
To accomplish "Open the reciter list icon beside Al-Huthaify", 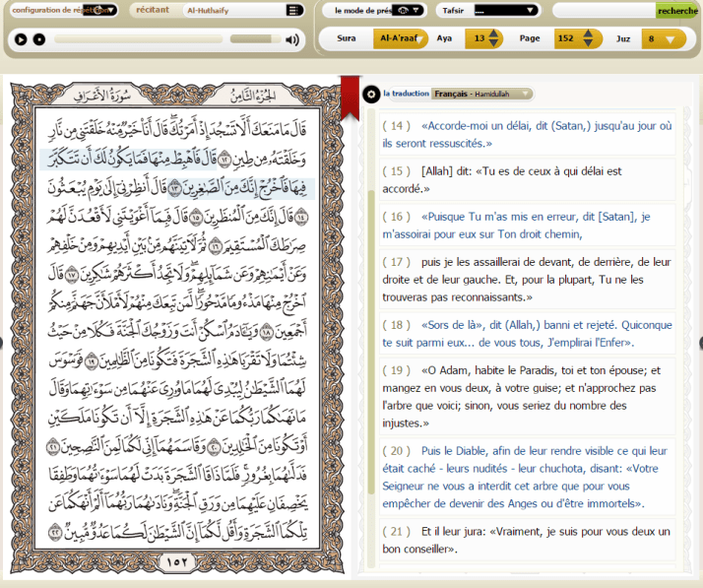I will (x=293, y=11).
